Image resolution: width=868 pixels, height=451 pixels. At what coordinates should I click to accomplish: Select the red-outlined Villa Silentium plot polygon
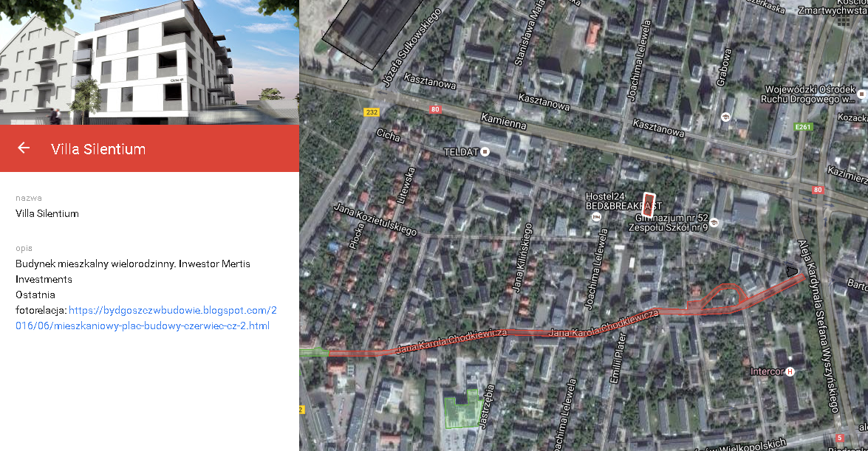649,204
